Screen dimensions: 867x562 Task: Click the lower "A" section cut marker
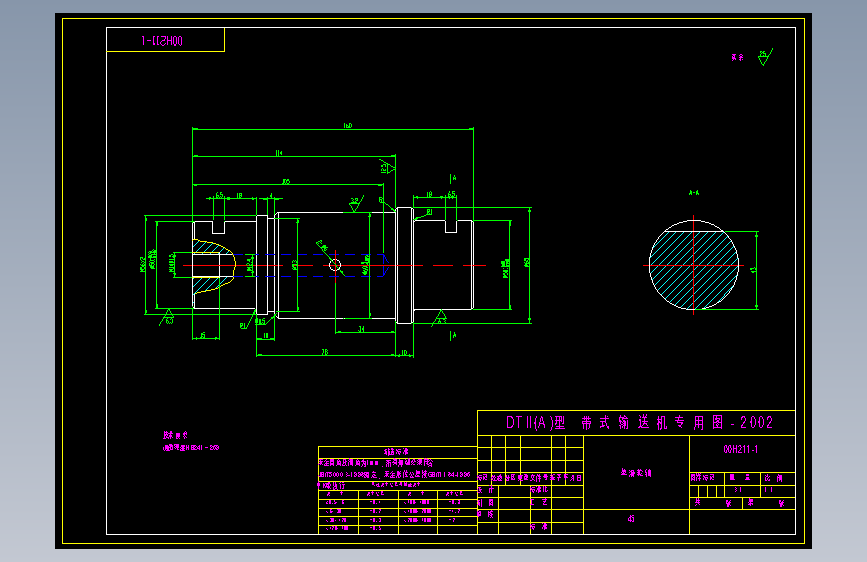tap(453, 335)
